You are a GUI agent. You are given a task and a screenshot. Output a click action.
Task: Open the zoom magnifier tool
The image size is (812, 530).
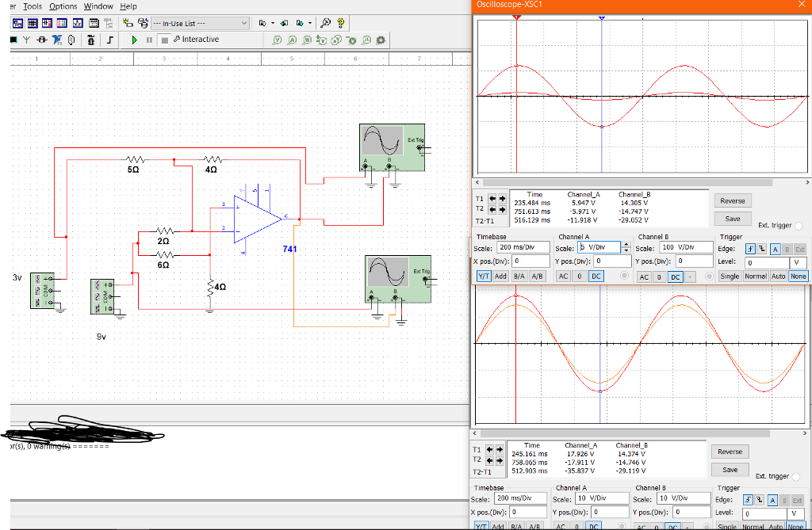pos(325,22)
